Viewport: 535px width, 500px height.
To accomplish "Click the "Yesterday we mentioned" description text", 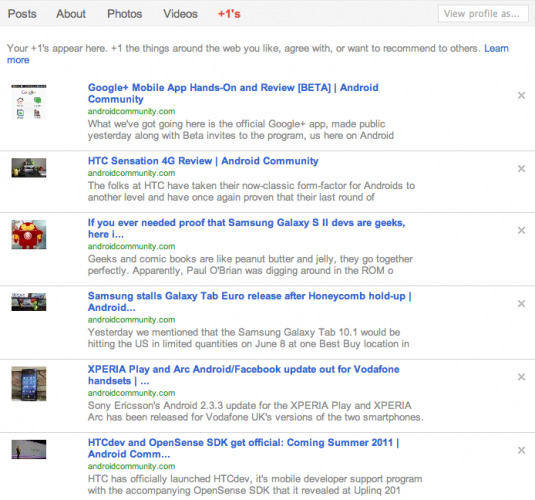I will point(249,338).
